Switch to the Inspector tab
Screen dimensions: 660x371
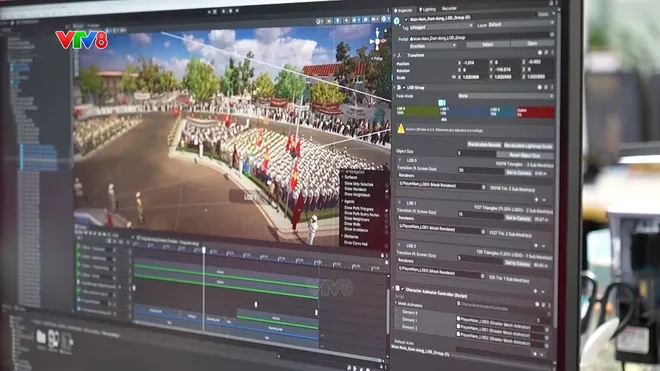click(x=404, y=10)
